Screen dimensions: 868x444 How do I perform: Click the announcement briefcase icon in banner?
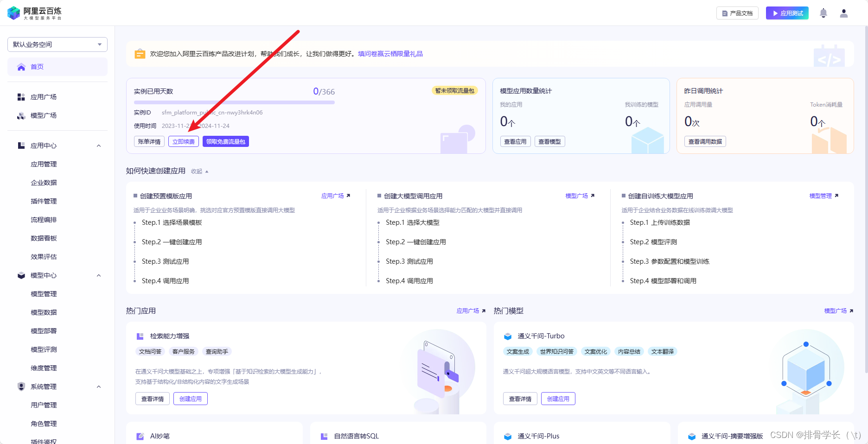(140, 54)
